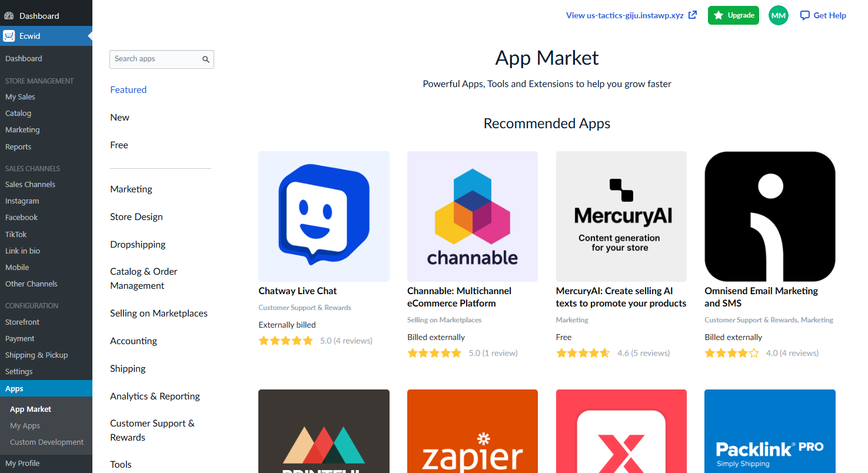
Task: Click the MM user avatar
Action: click(x=779, y=16)
